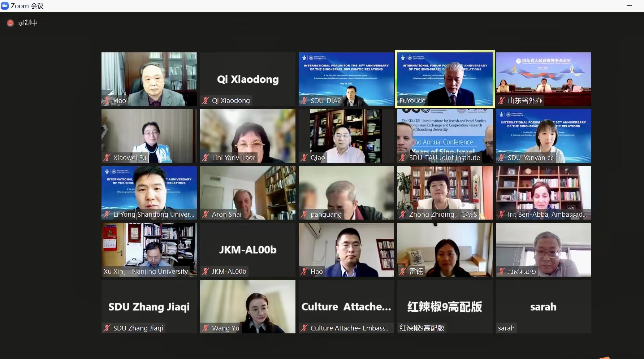Click the muted mic icon beside Qi Xiaodong
The image size is (644, 359).
click(206, 101)
